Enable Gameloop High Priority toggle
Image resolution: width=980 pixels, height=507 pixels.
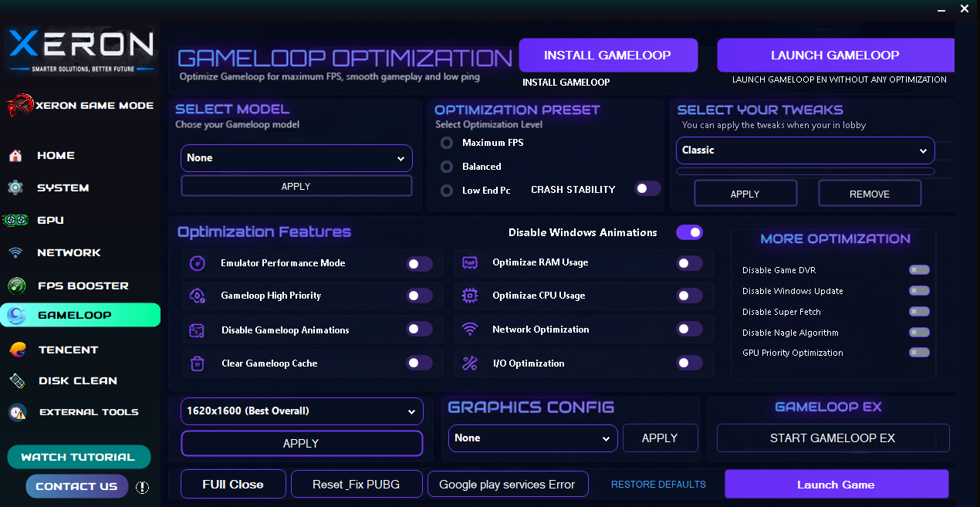point(419,296)
